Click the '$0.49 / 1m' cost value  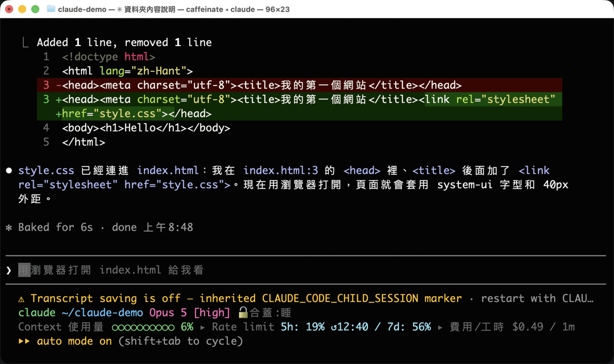coord(544,326)
